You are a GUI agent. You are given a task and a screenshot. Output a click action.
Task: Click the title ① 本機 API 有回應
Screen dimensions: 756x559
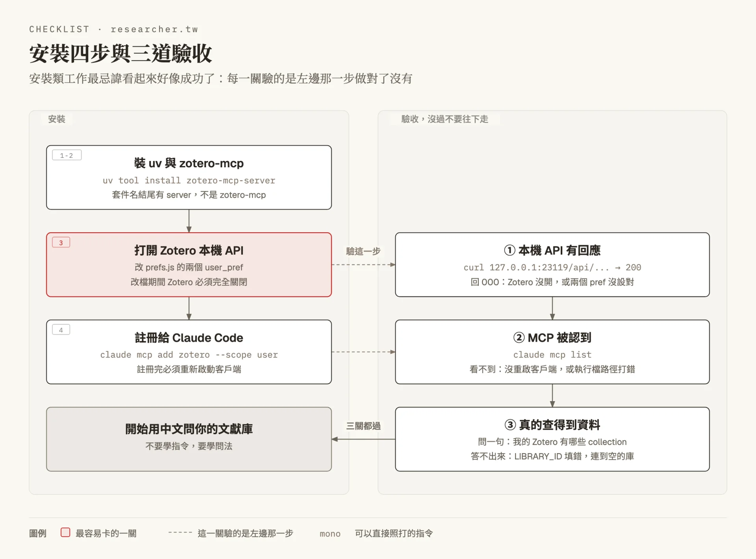point(552,250)
